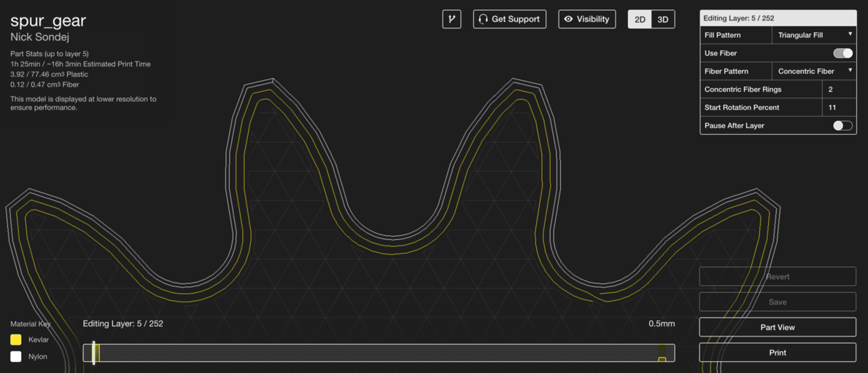Click the Start Rotation Percent input field

click(838, 107)
